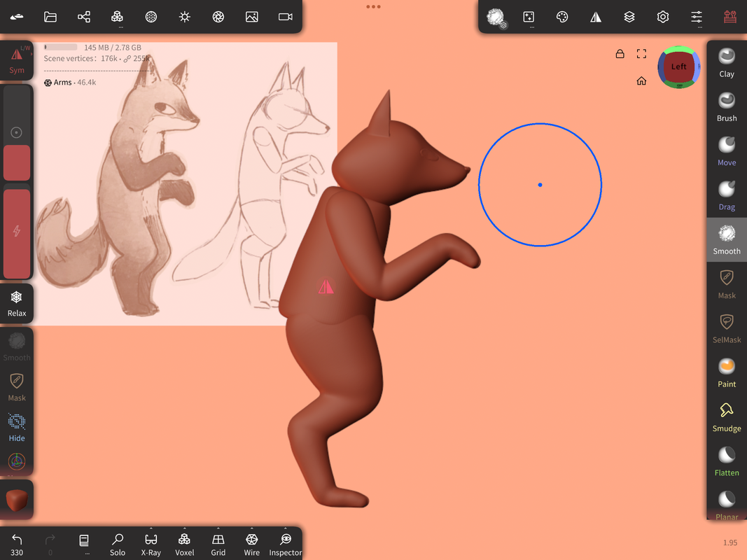Select the Move tool
747x560 pixels.
tap(727, 151)
